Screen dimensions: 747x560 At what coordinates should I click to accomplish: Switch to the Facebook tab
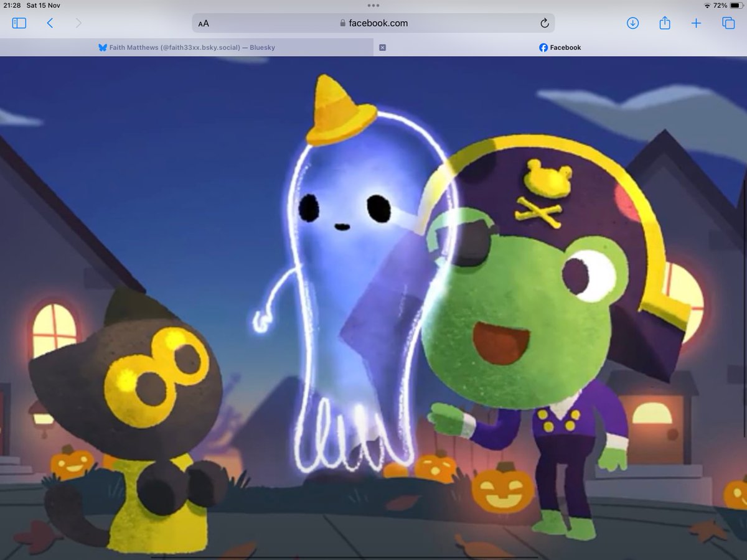point(559,47)
